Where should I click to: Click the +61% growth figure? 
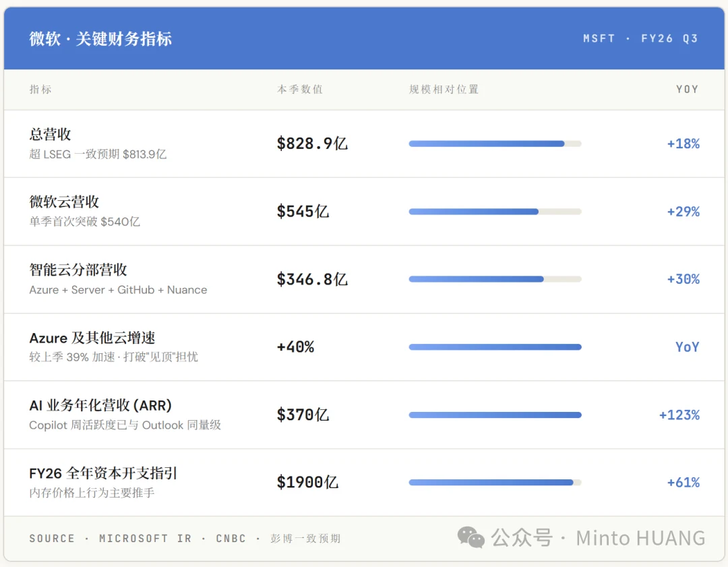pyautogui.click(x=684, y=483)
